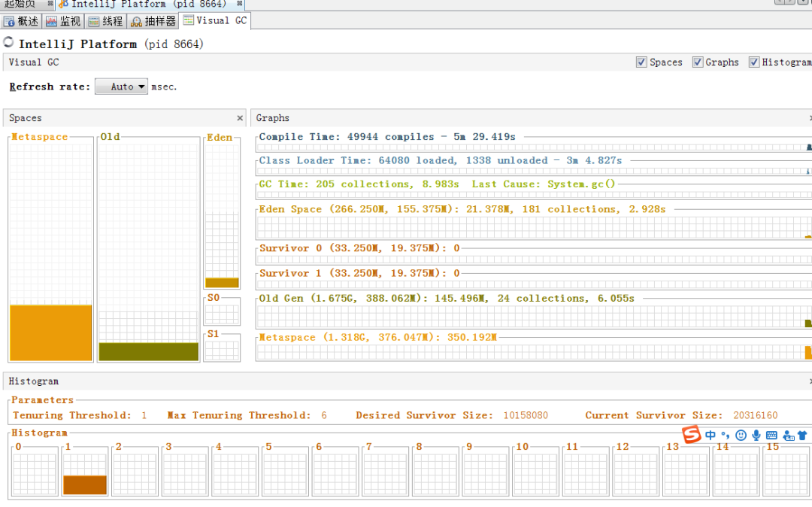Toggle the Graphs checkbox
Viewport: 812px width, 507px height.
point(698,62)
